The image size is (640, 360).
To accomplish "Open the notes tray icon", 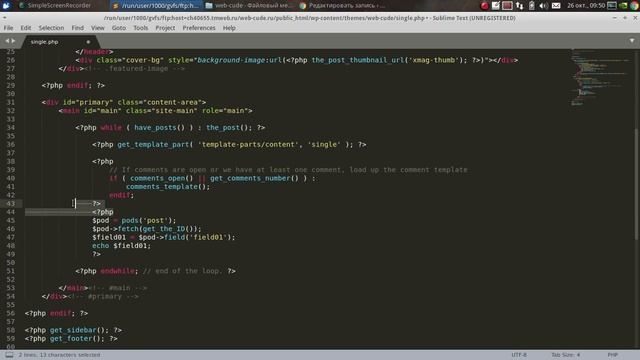I will coord(496,5).
